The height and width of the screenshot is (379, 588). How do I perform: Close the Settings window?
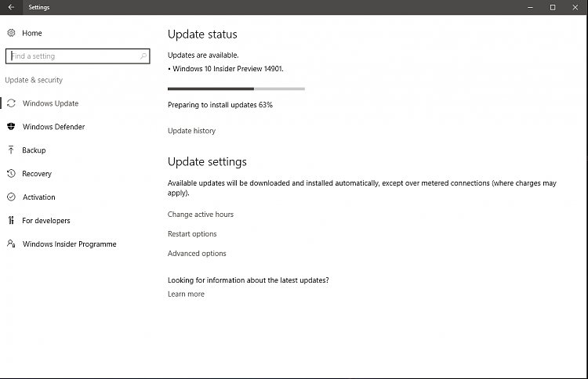pos(575,7)
